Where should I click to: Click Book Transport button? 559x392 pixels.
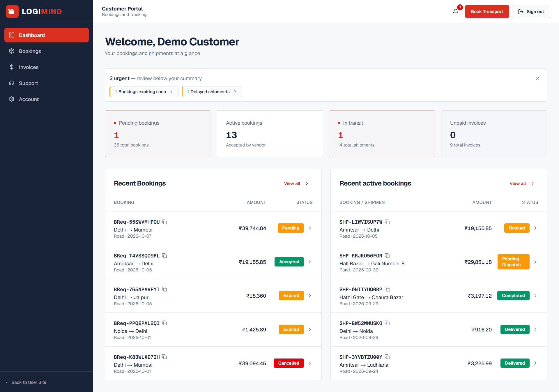coord(487,12)
